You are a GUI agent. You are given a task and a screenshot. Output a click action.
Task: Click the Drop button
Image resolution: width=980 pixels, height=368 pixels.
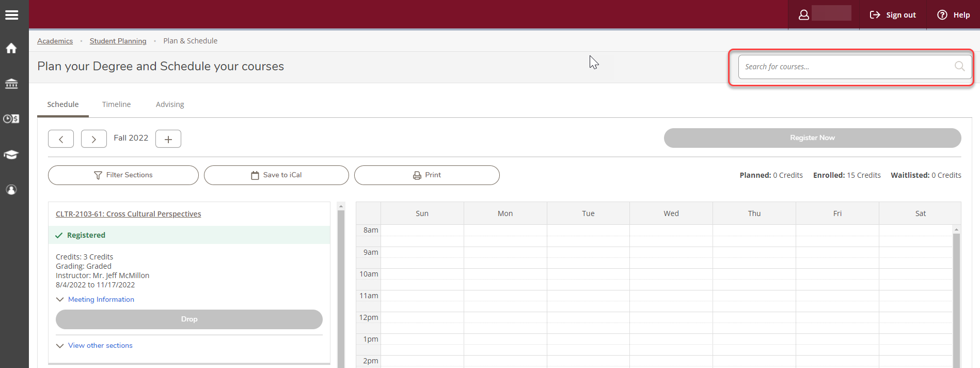[x=189, y=319]
